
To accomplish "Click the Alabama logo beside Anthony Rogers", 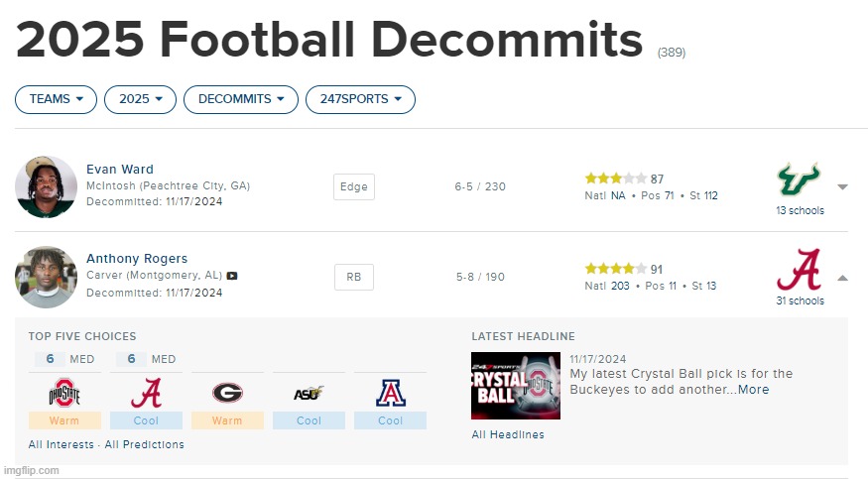I will coord(799,271).
